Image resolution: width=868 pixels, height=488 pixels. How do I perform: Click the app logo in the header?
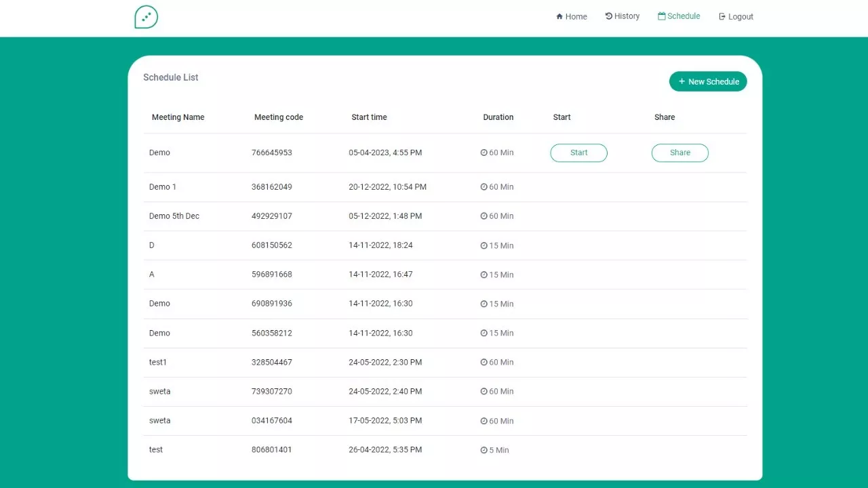coord(146,17)
